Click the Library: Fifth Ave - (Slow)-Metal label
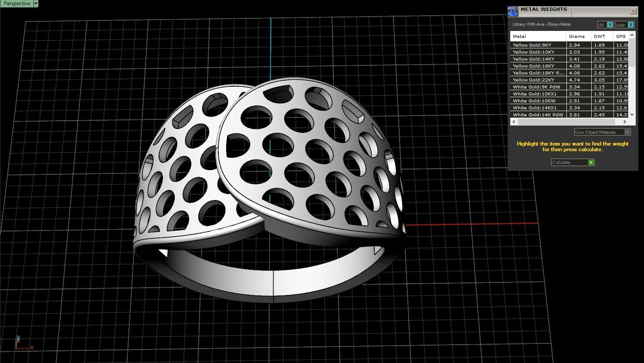This screenshot has width=644, height=363. click(x=542, y=24)
